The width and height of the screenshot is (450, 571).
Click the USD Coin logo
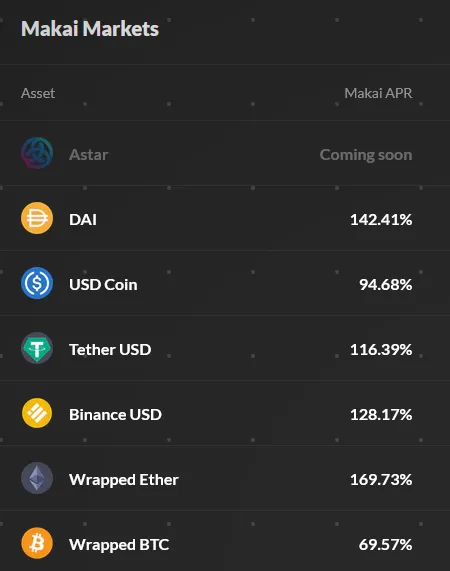click(37, 283)
